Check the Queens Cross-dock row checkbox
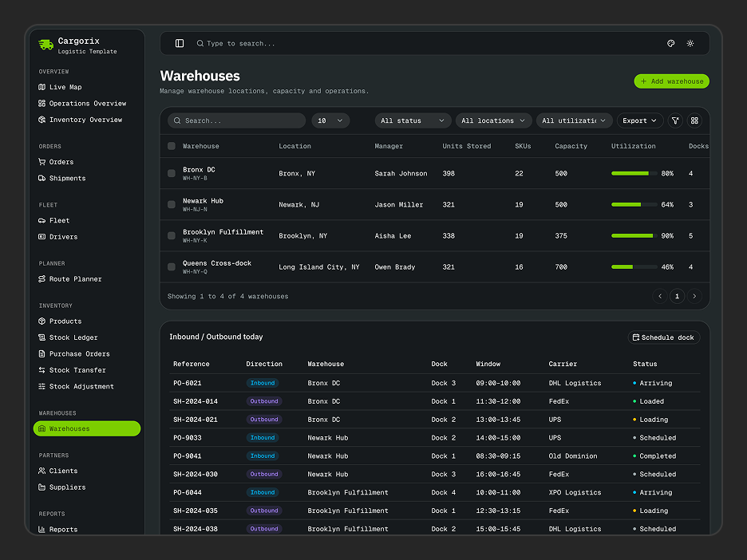This screenshot has width=747, height=560. 172,267
